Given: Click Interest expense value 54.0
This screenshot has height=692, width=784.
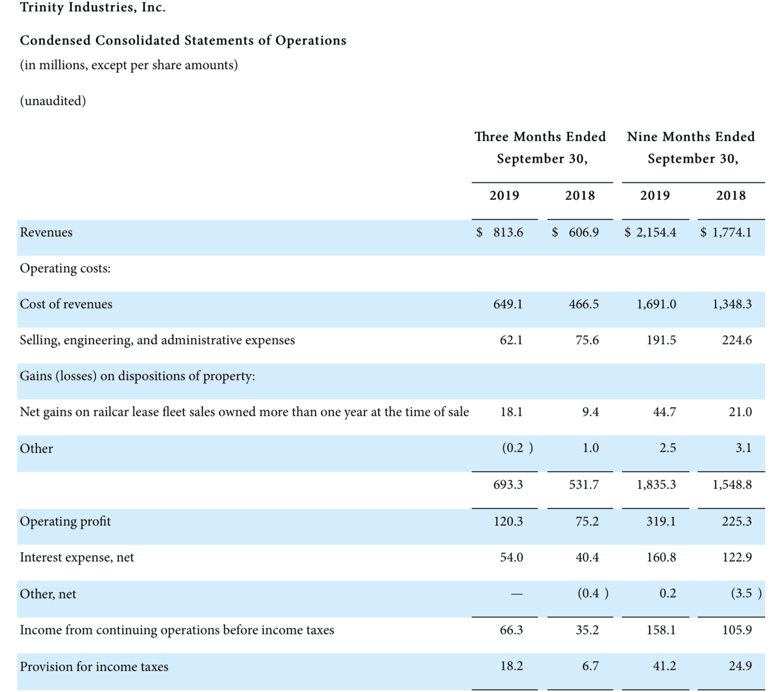Looking at the screenshot, I should 511,557.
